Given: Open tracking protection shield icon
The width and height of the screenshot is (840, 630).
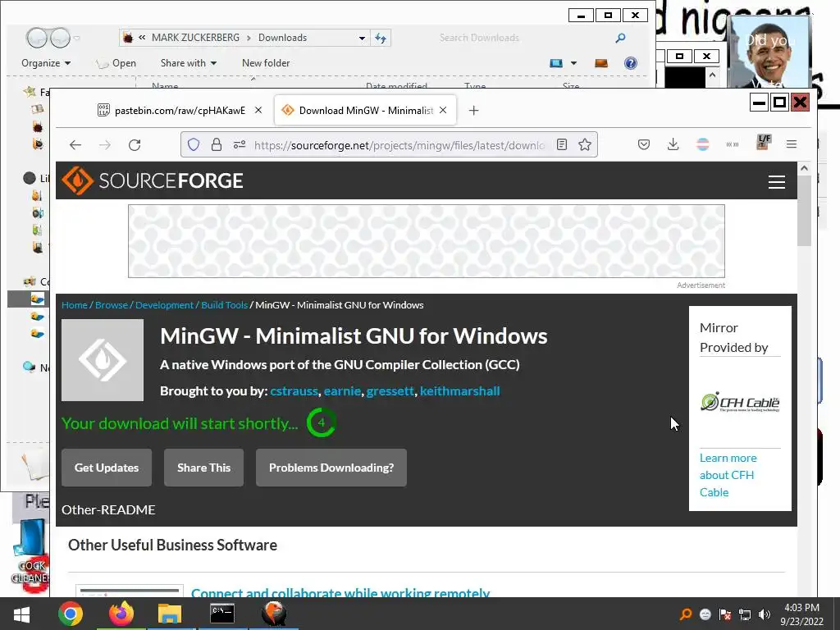Looking at the screenshot, I should pyautogui.click(x=194, y=144).
